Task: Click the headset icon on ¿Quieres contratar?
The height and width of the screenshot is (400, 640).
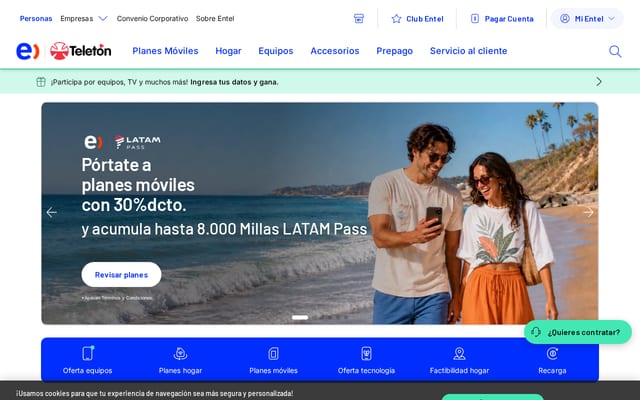Action: coord(536,332)
